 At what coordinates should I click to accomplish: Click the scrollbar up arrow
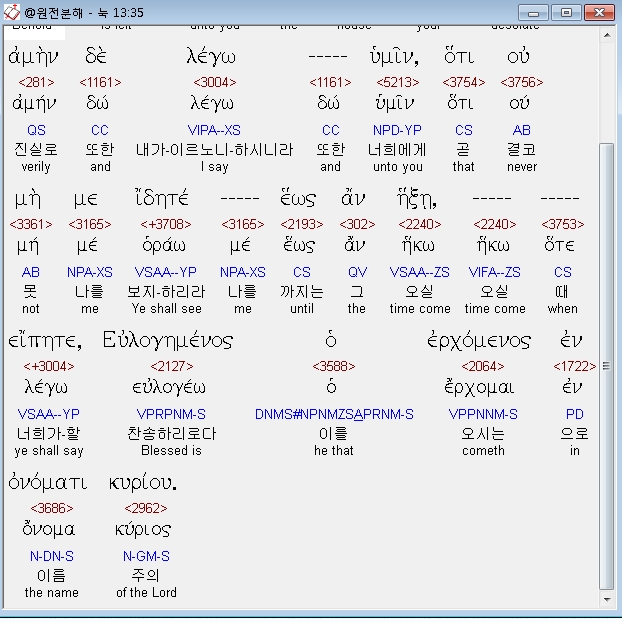click(607, 35)
